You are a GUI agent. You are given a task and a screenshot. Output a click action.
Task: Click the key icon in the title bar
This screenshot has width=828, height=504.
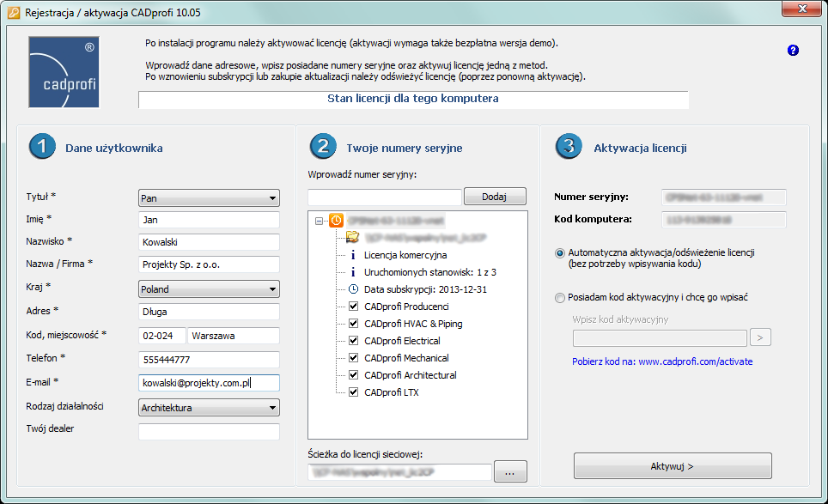(14, 13)
